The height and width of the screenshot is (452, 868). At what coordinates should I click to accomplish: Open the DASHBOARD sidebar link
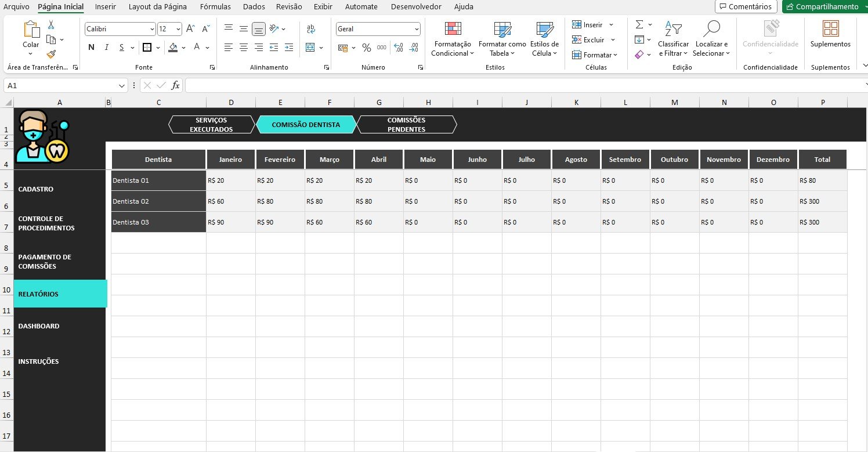(39, 326)
